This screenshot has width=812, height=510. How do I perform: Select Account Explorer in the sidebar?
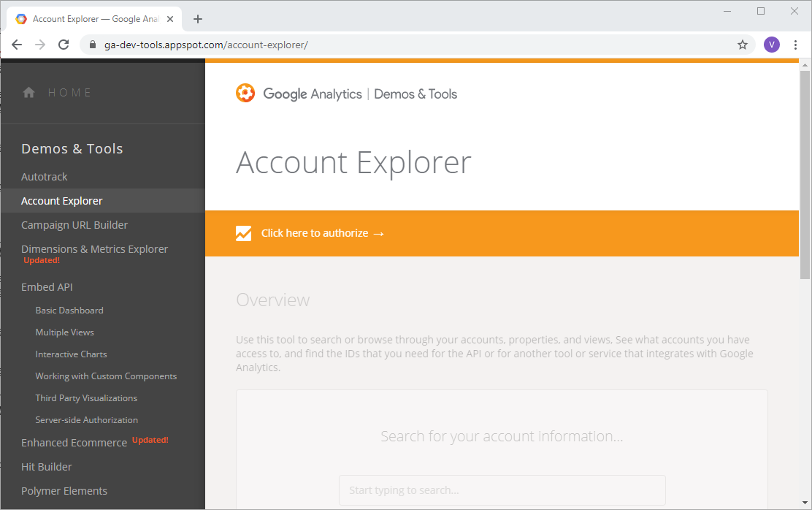coord(62,201)
